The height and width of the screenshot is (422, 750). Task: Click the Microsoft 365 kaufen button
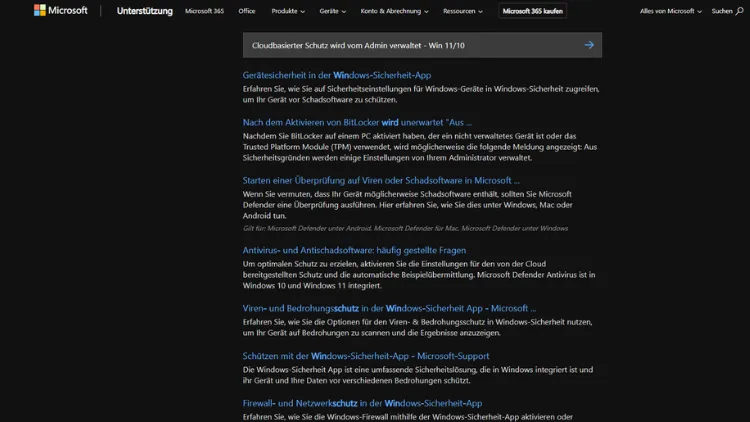(532, 11)
